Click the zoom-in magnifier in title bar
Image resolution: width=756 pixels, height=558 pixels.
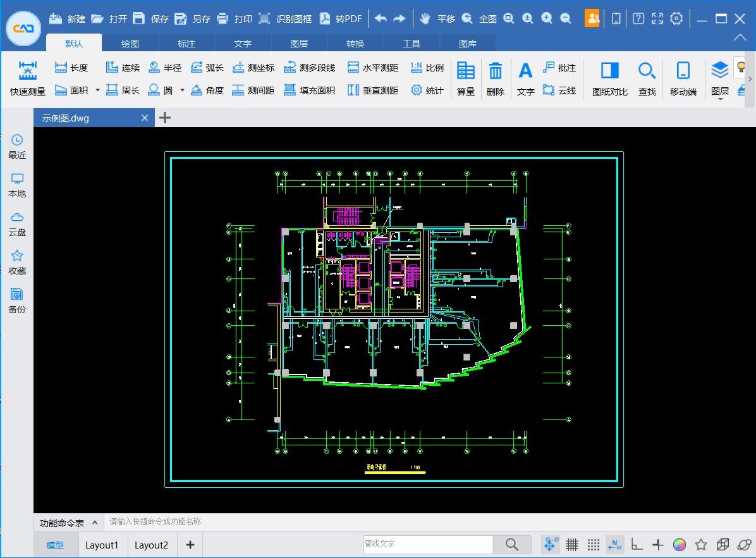[x=547, y=18]
